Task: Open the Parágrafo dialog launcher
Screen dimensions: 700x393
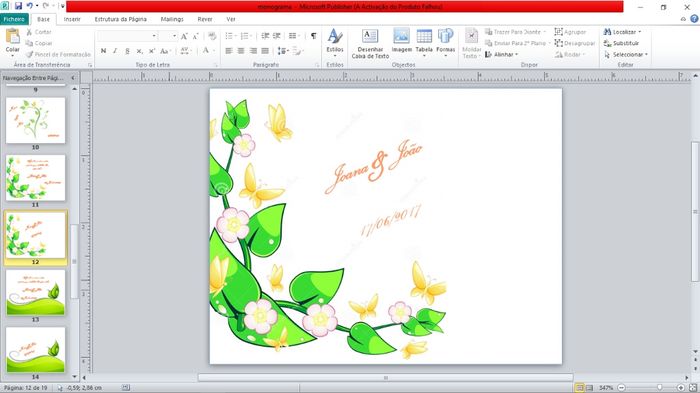Action: (x=317, y=65)
